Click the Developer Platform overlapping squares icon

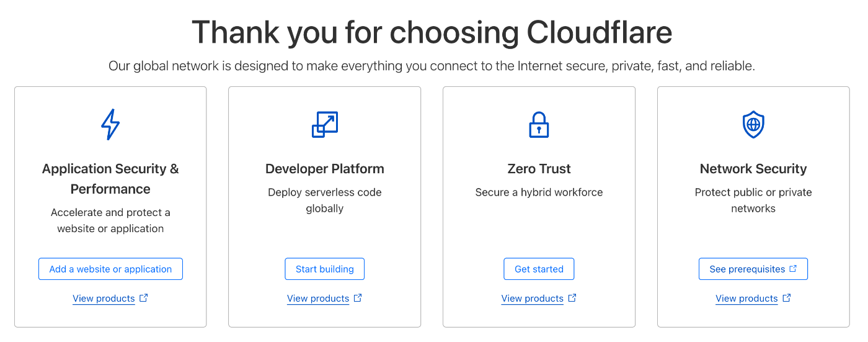click(325, 124)
